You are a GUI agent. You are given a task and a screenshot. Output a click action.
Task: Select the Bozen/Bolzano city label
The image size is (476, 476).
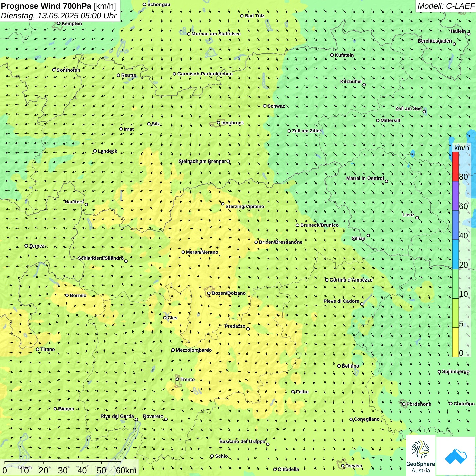coord(228,293)
